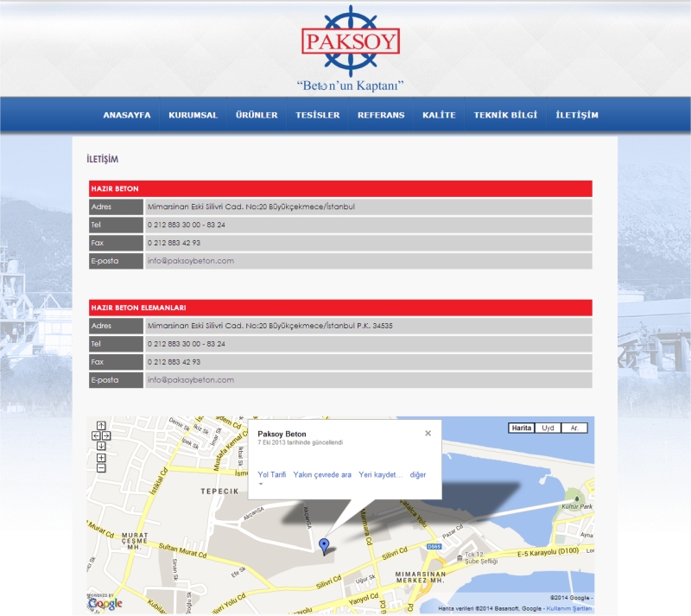Switch map to Harita view
Viewport: 691px width, 616px height.
click(x=522, y=428)
